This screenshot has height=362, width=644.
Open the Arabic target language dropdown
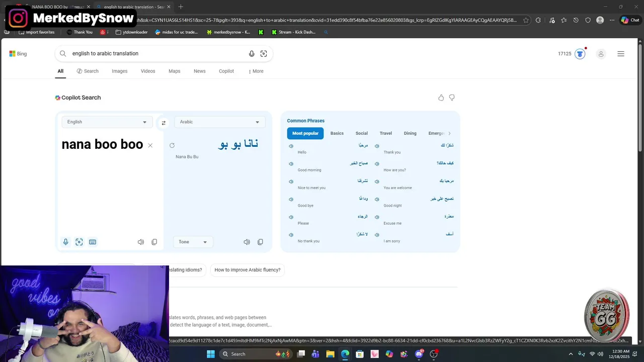(220, 122)
